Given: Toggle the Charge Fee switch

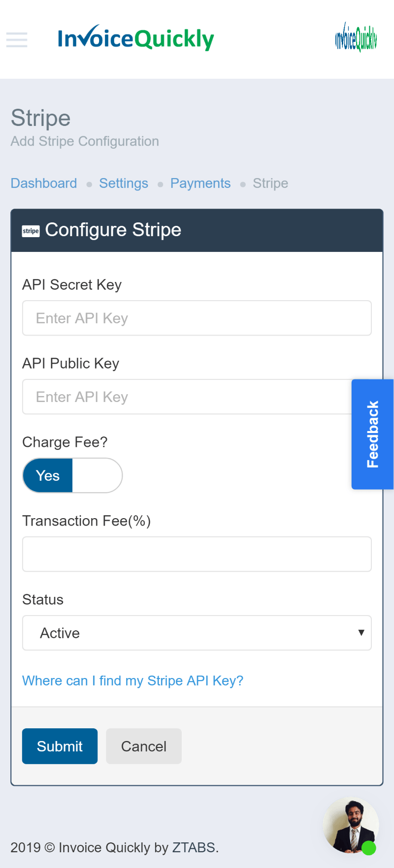Looking at the screenshot, I should [x=72, y=475].
